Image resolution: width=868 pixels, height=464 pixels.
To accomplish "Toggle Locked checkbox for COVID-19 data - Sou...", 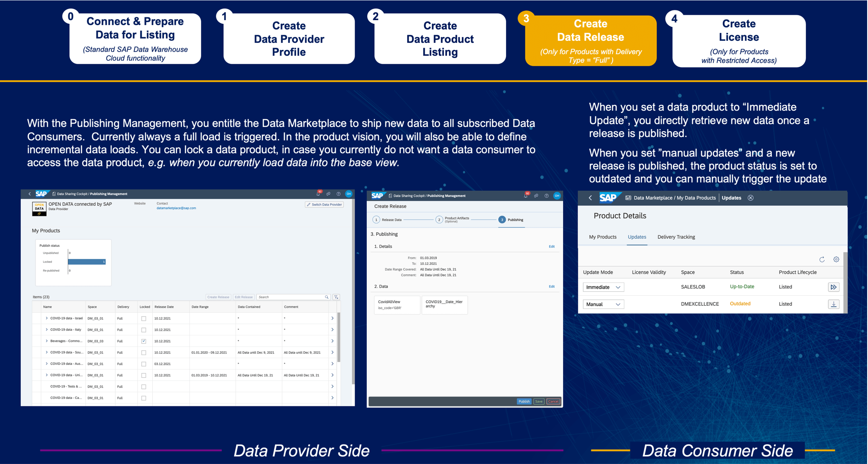I will click(144, 353).
